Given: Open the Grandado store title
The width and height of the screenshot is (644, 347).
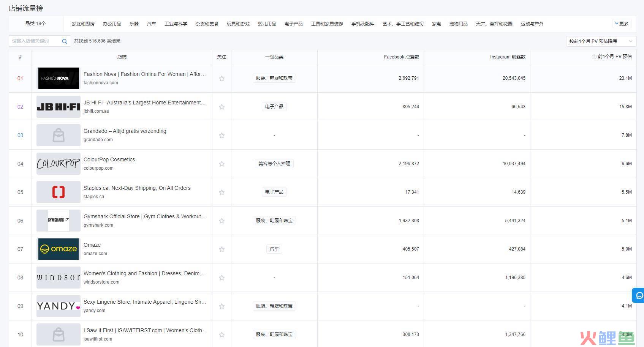Looking at the screenshot, I should 125,131.
